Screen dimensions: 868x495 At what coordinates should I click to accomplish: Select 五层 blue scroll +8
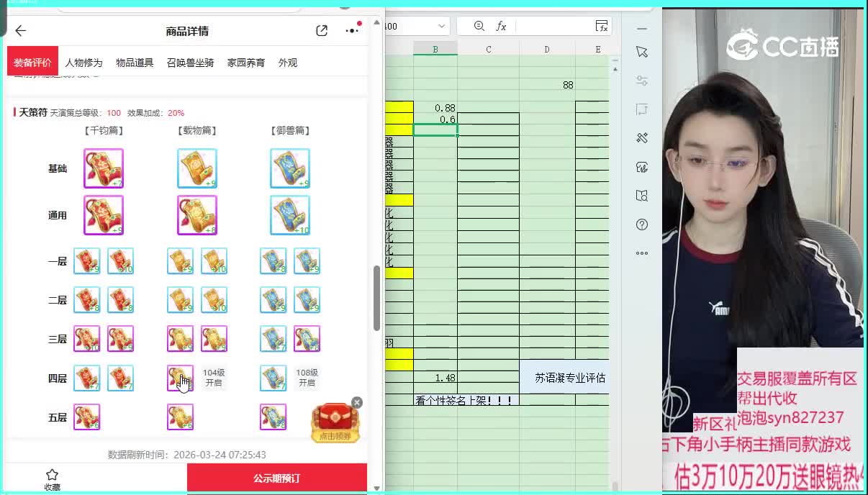click(x=273, y=417)
